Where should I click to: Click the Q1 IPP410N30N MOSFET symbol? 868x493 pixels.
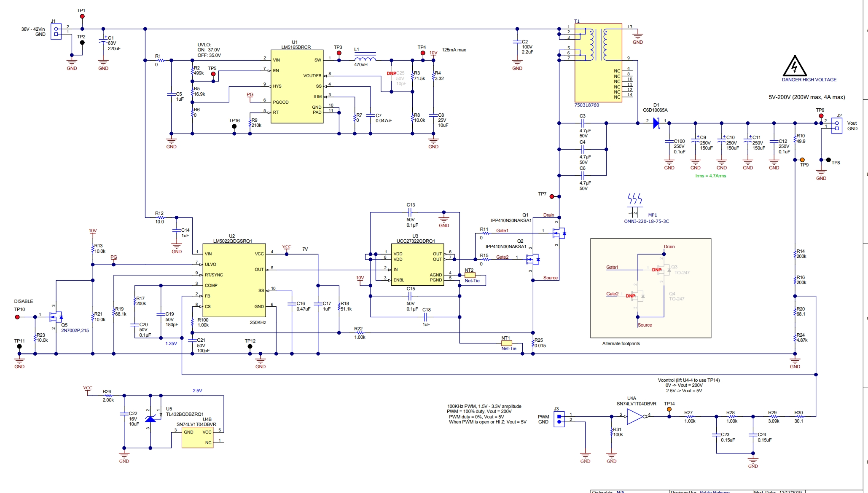click(x=559, y=233)
